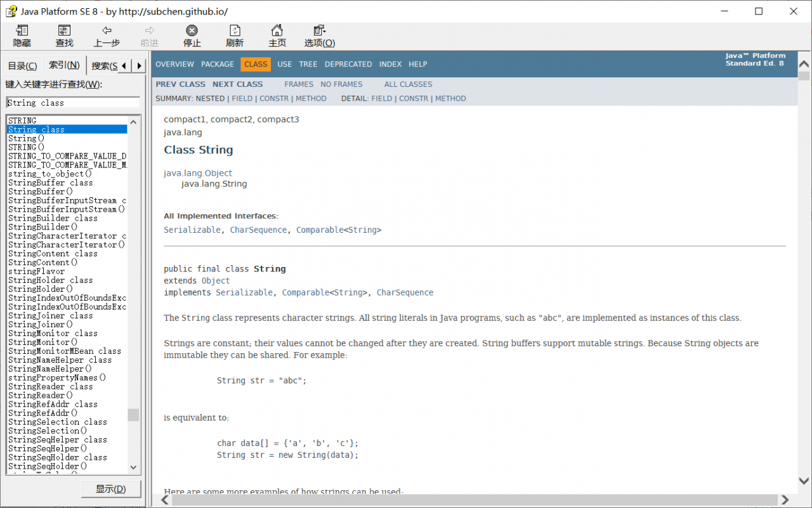This screenshot has height=508, width=812.
Task: Stop loading with the 停止 icon
Action: click(x=192, y=36)
